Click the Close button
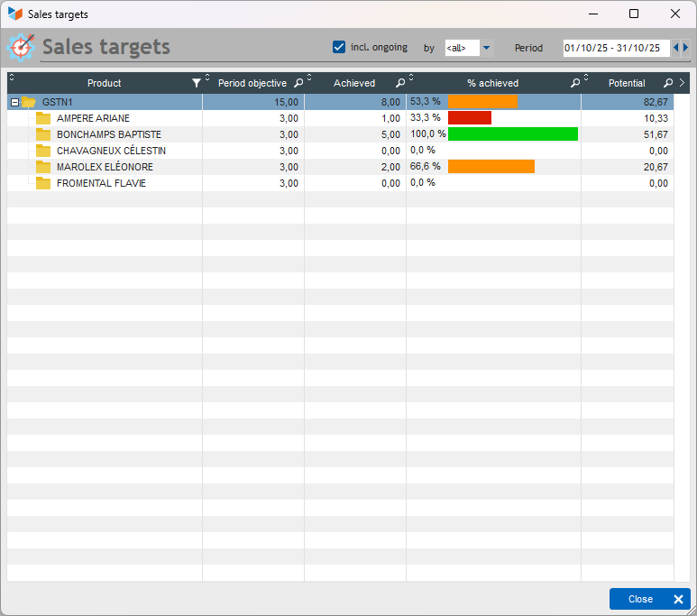 (x=649, y=599)
